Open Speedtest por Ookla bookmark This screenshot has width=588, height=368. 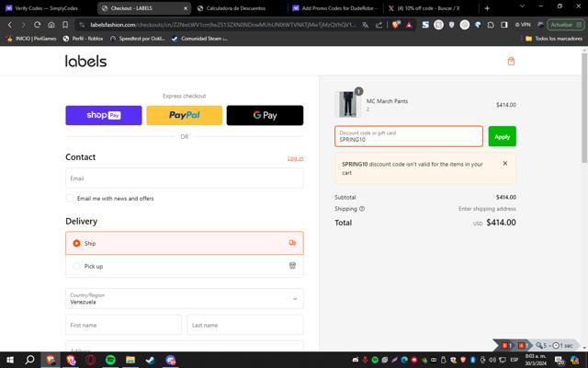(138, 39)
